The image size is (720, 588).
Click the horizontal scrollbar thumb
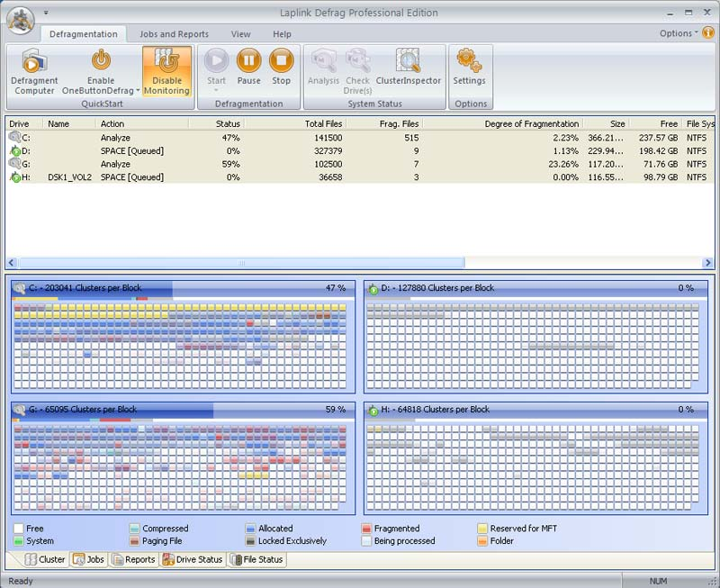241,263
